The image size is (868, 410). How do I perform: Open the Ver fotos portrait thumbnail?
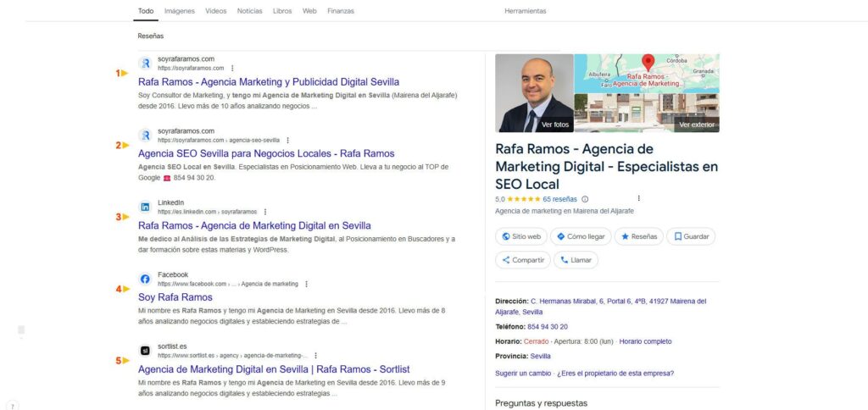click(534, 93)
